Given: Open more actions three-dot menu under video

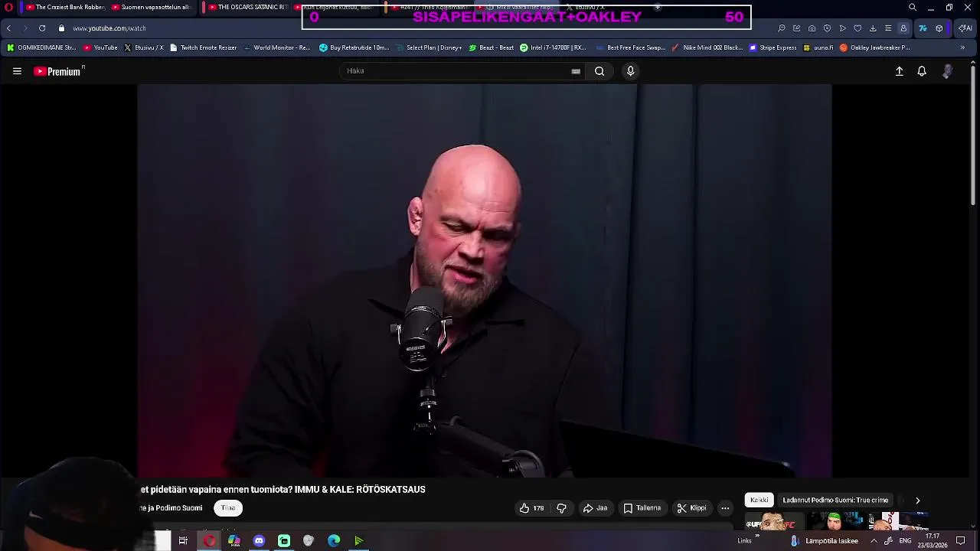Looking at the screenshot, I should point(725,508).
